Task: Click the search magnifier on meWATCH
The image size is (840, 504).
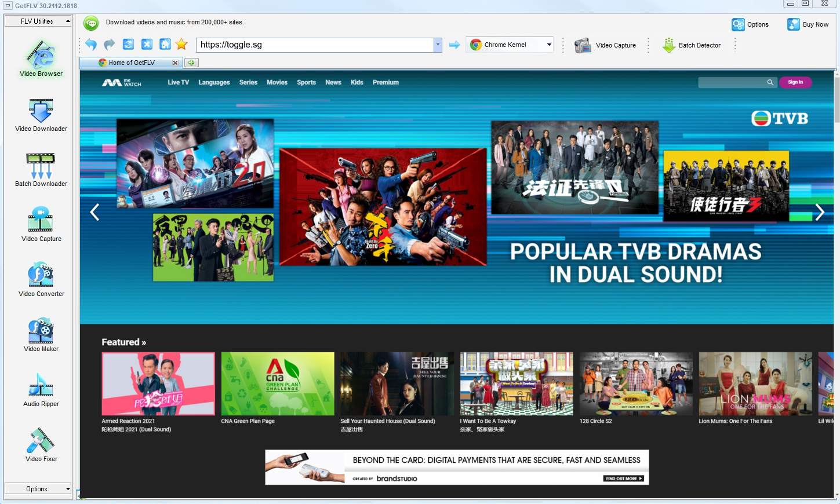Action: point(770,82)
